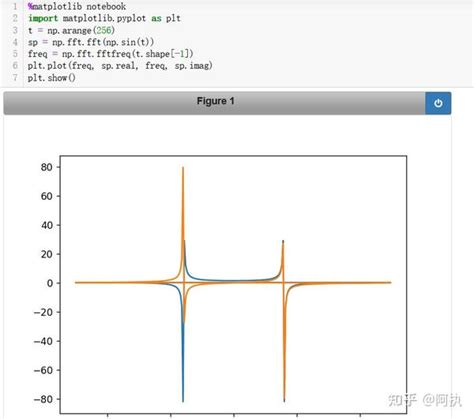The height and width of the screenshot is (419, 474).
Task: Click the line 't = np.arange(256)'
Action: (x=71, y=30)
